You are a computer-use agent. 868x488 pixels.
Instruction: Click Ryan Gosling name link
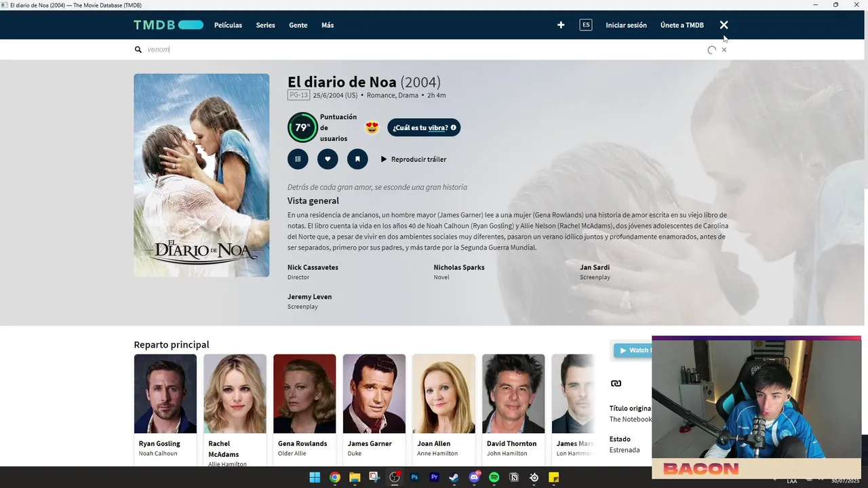pos(159,443)
